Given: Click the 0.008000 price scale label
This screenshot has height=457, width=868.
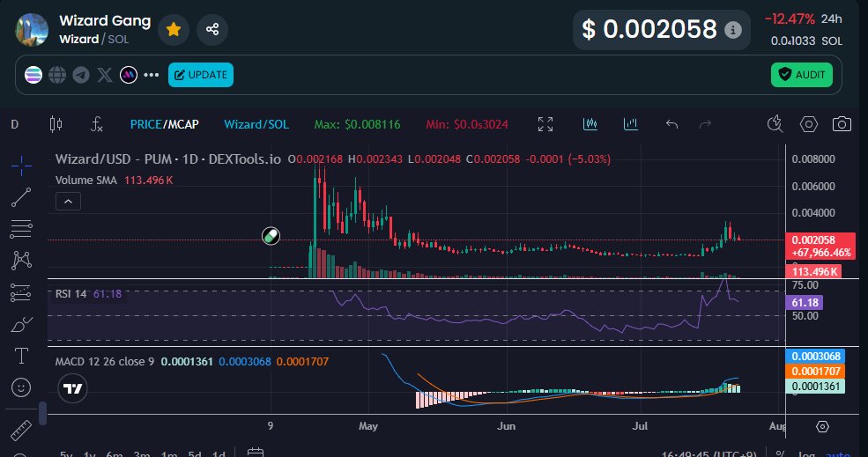Looking at the screenshot, I should coord(813,159).
